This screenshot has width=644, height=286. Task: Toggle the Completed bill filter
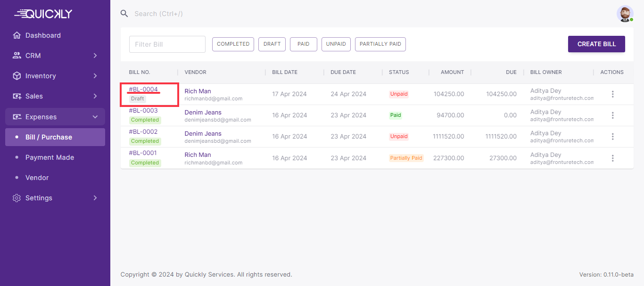(x=233, y=44)
